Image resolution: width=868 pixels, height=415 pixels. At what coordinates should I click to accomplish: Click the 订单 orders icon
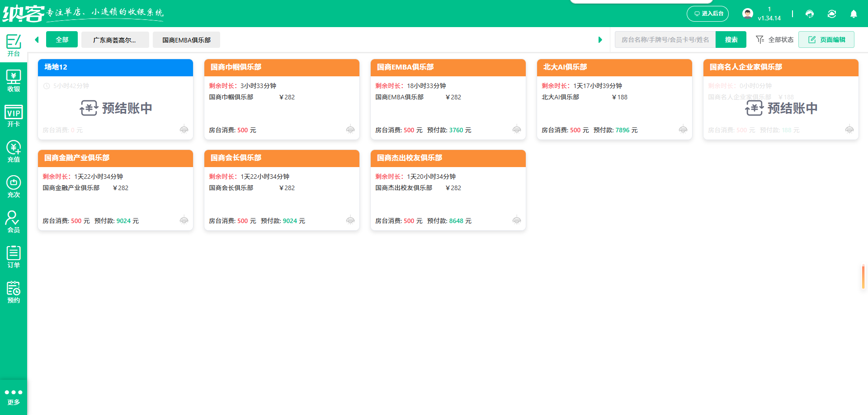click(x=14, y=256)
